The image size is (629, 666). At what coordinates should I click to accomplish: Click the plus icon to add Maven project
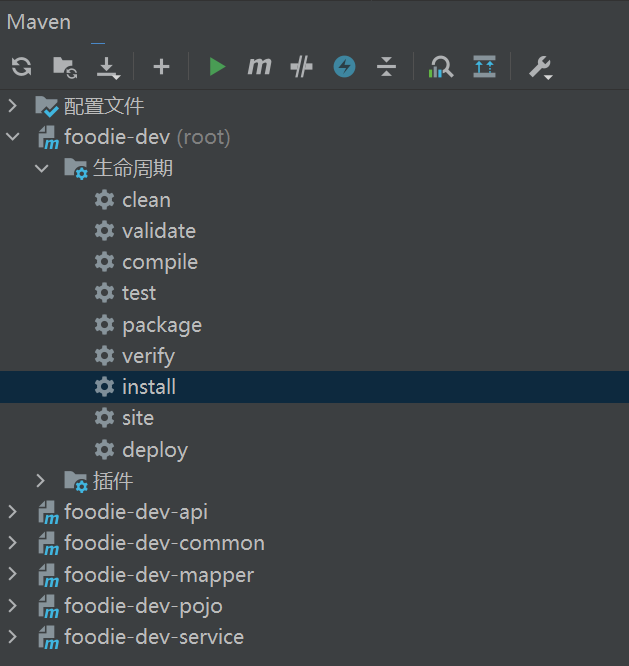[x=161, y=67]
